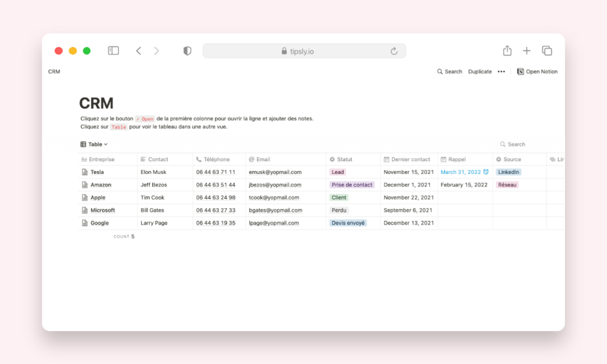Click the Contact column header
607x364 pixels.
click(x=165, y=159)
